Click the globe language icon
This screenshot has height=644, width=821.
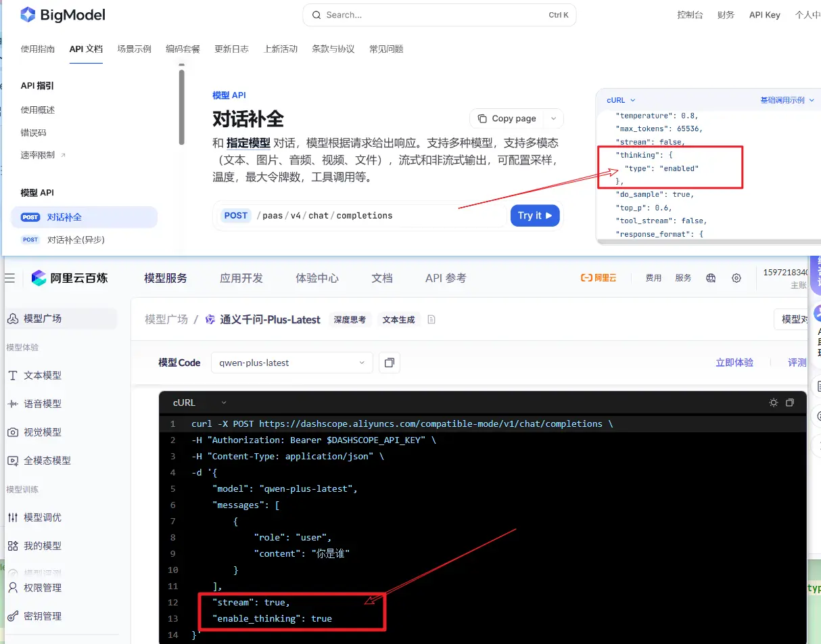click(711, 278)
